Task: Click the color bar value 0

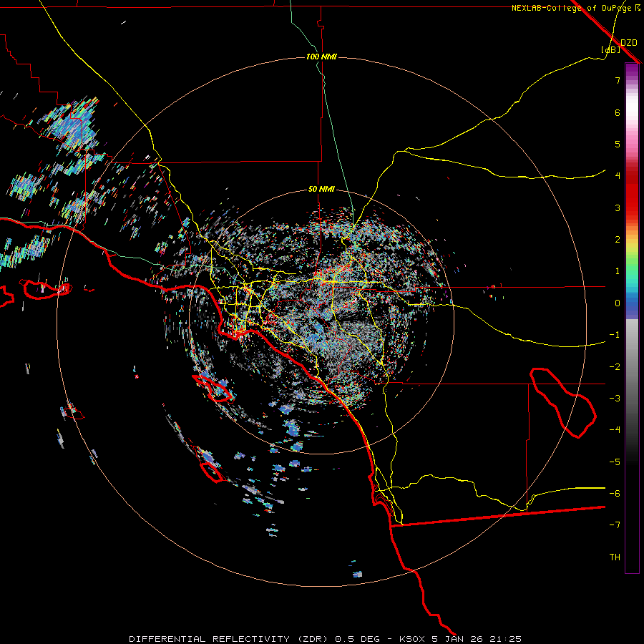Action: click(x=618, y=303)
